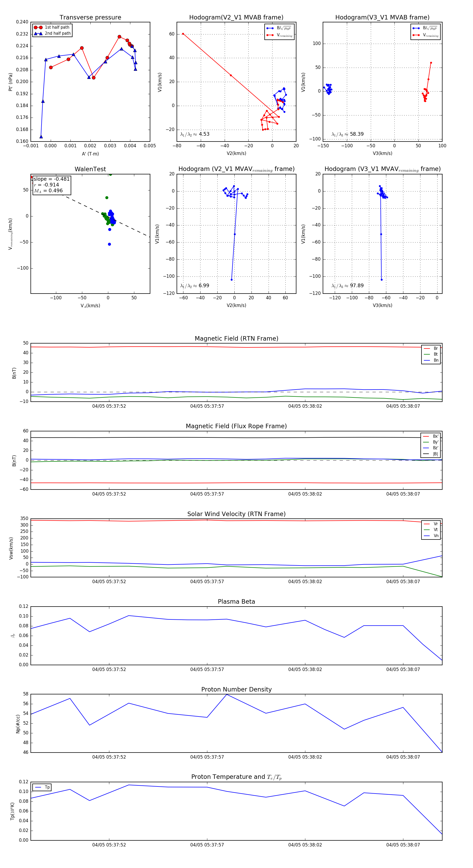
Task: Click 04/05 05:37:57 tick label under Plasma Beta
Action: (x=207, y=669)
